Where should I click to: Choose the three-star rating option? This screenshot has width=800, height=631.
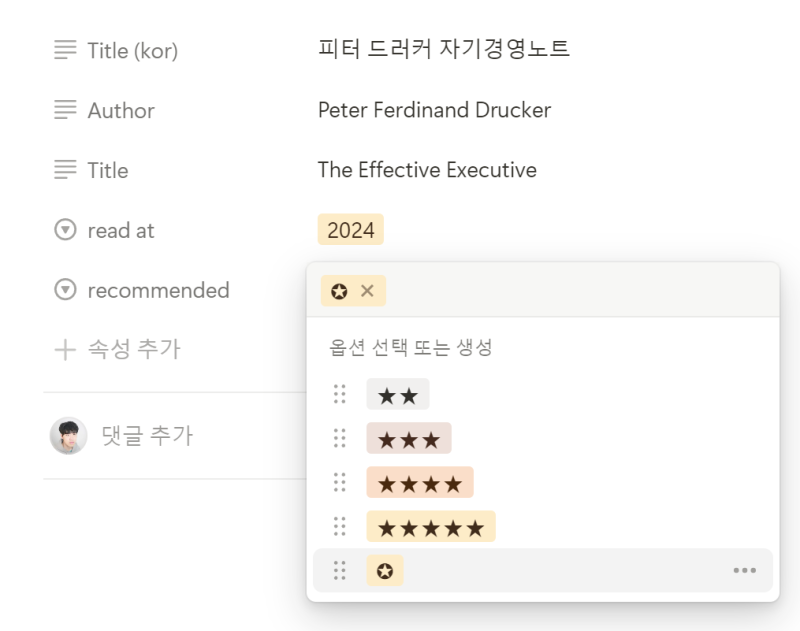pos(409,438)
